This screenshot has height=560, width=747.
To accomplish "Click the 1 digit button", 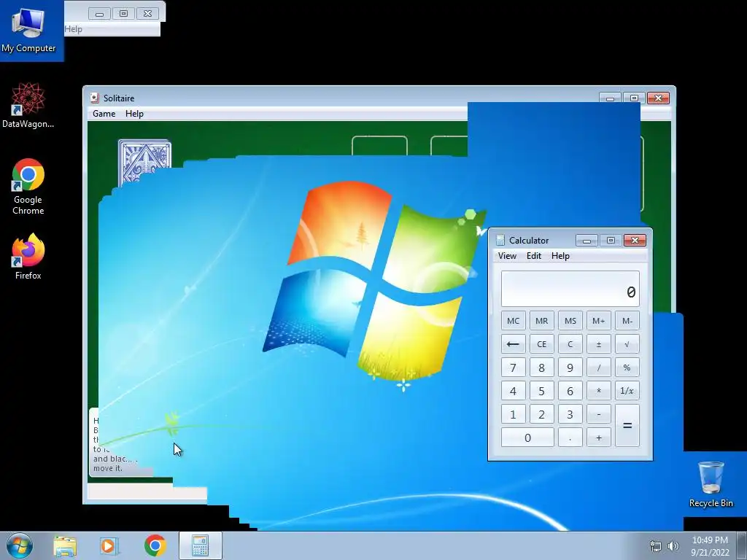I will click(513, 414).
